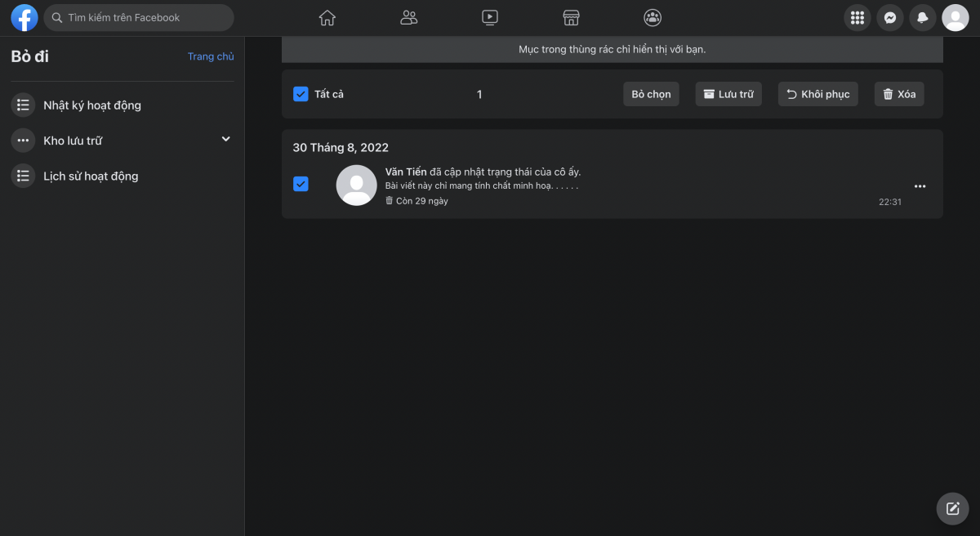Open the Messenger icon
The width and height of the screenshot is (980, 536).
tap(890, 17)
